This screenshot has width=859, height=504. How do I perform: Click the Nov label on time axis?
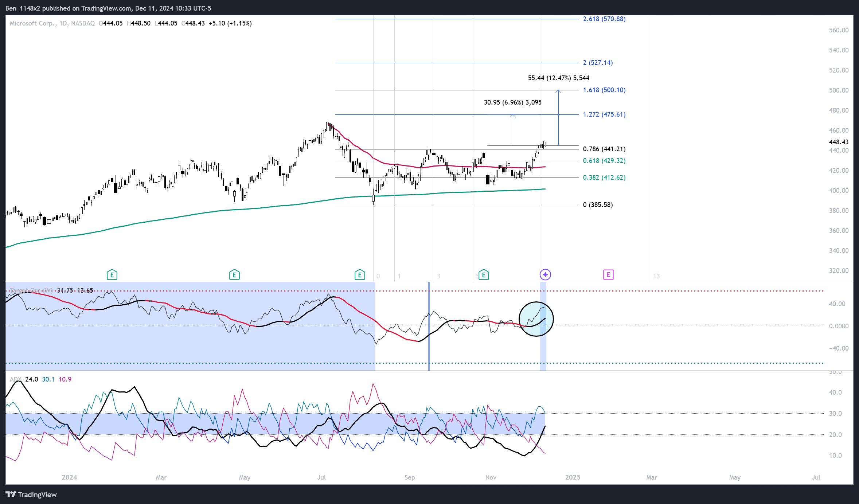pyautogui.click(x=491, y=477)
